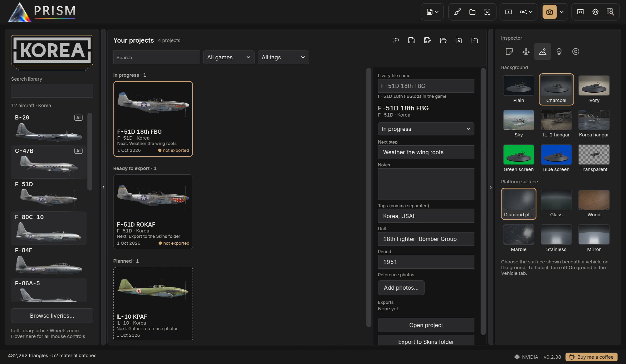This screenshot has height=364, width=626.
Task: Collapse the right Inspector panel arrow
Action: tap(491, 187)
